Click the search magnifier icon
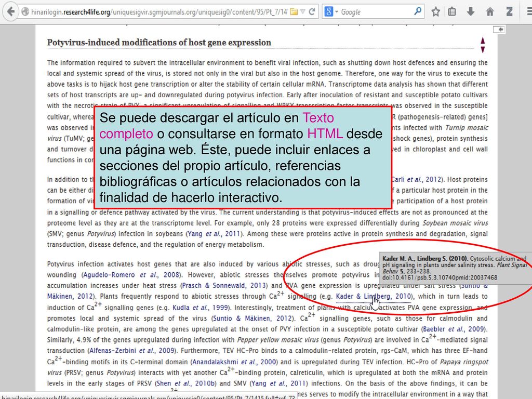 [x=418, y=11]
